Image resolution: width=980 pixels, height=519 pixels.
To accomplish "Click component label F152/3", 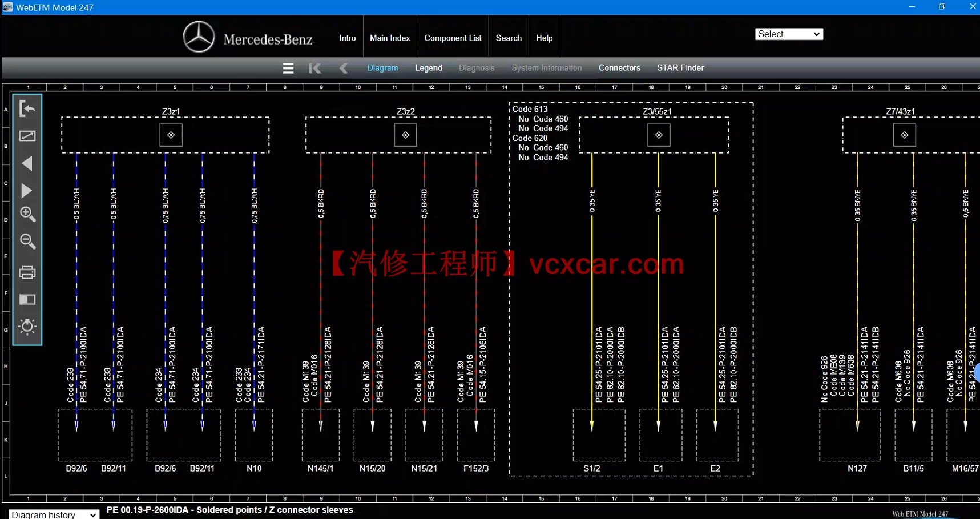I will [x=476, y=469].
